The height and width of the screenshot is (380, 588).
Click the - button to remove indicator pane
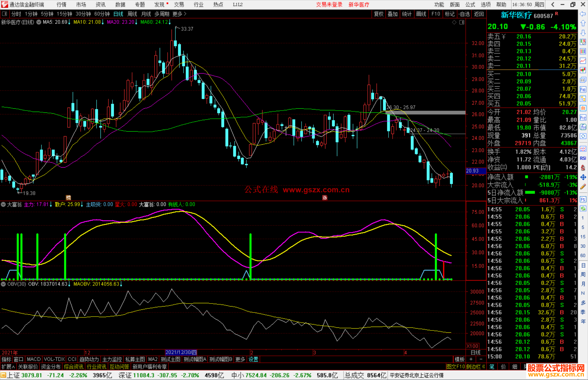pos(481,359)
